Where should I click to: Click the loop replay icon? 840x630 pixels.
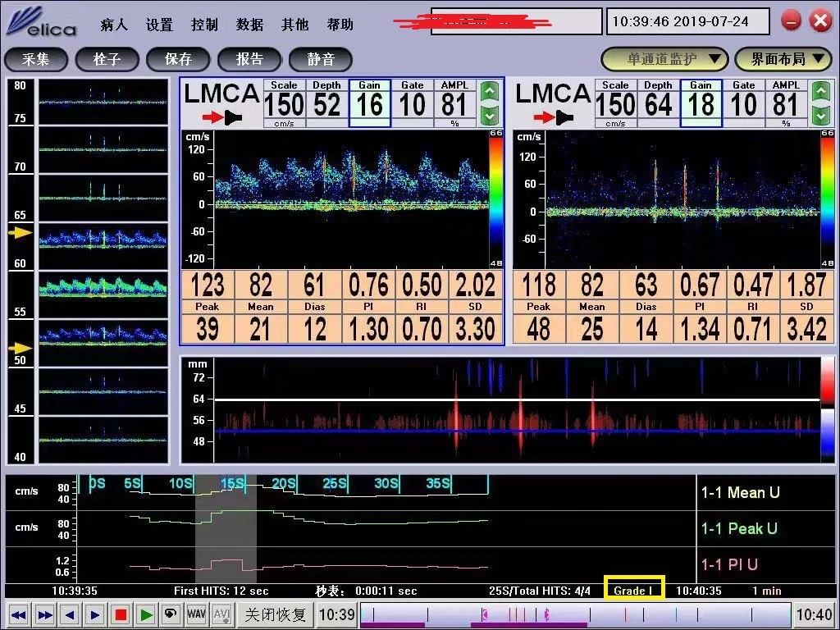[171, 614]
